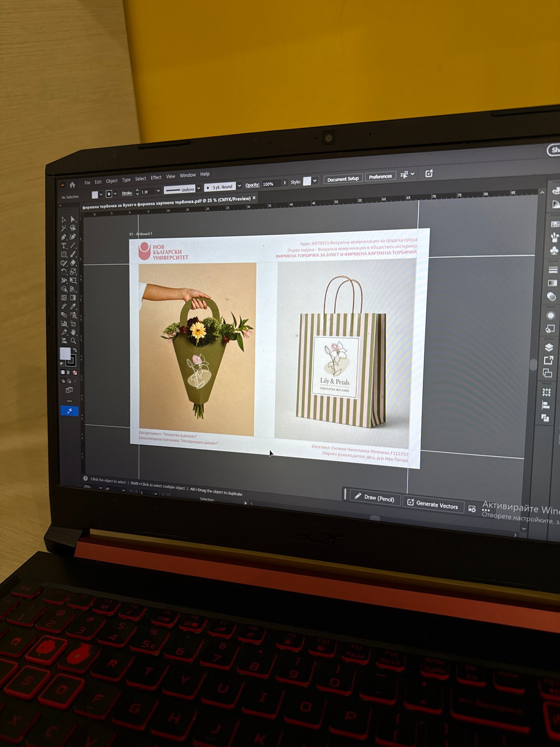Select the Curvature tool

pos(73,237)
